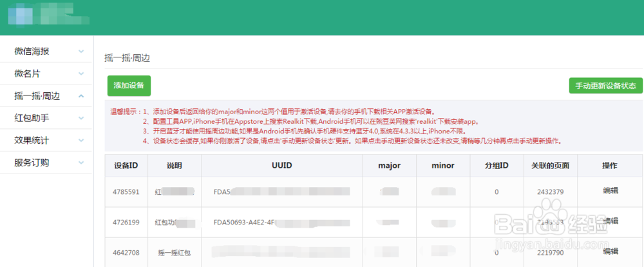Click the major column header

(x=390, y=166)
